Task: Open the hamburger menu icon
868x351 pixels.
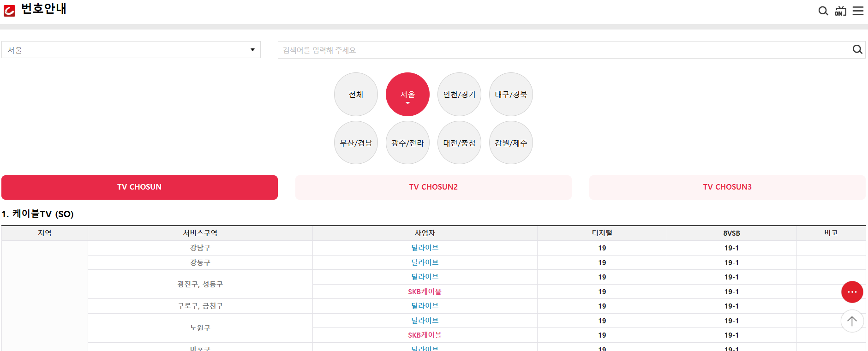Action: click(858, 11)
